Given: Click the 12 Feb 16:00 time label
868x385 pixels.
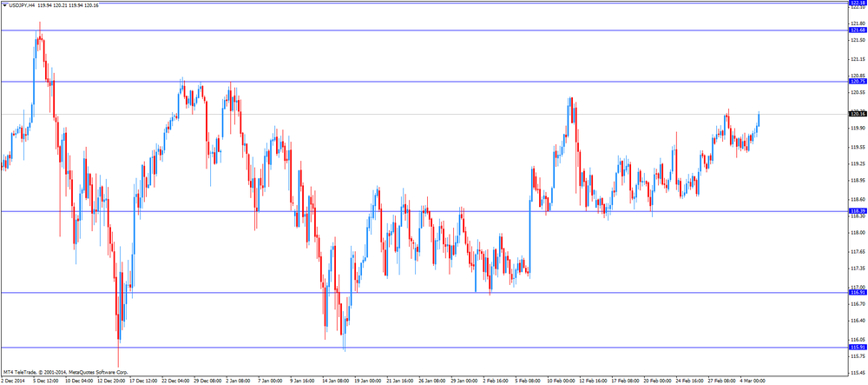Looking at the screenshot, I should coord(592,382).
